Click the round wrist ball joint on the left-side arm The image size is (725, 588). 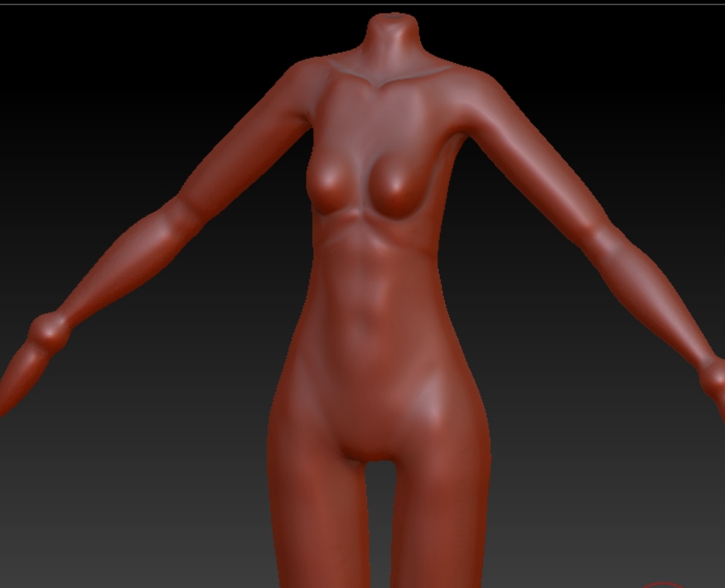pyautogui.click(x=50, y=331)
